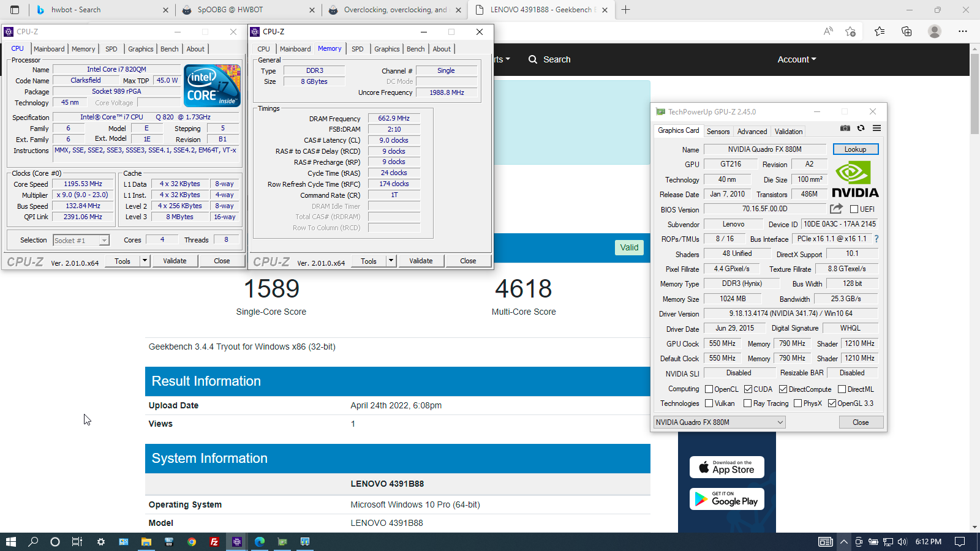Toggle the PhysX checkbox
Viewport: 980px width, 551px height.
coord(797,403)
